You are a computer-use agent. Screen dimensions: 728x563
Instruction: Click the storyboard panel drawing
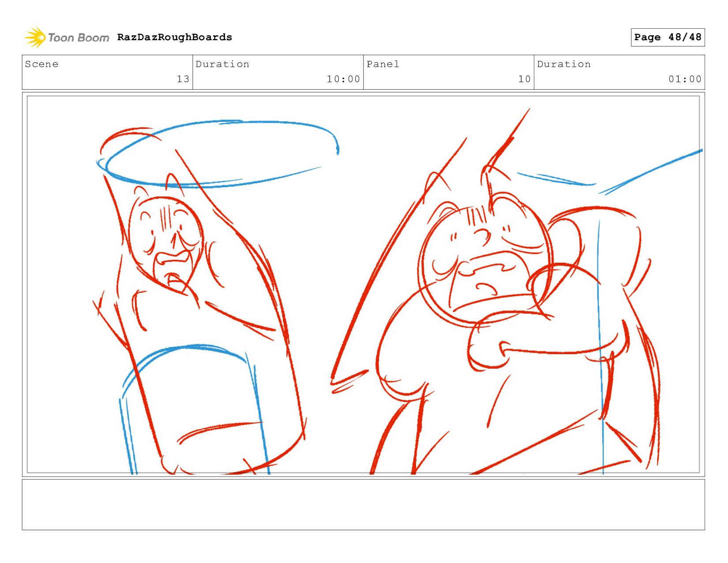pyautogui.click(x=363, y=284)
